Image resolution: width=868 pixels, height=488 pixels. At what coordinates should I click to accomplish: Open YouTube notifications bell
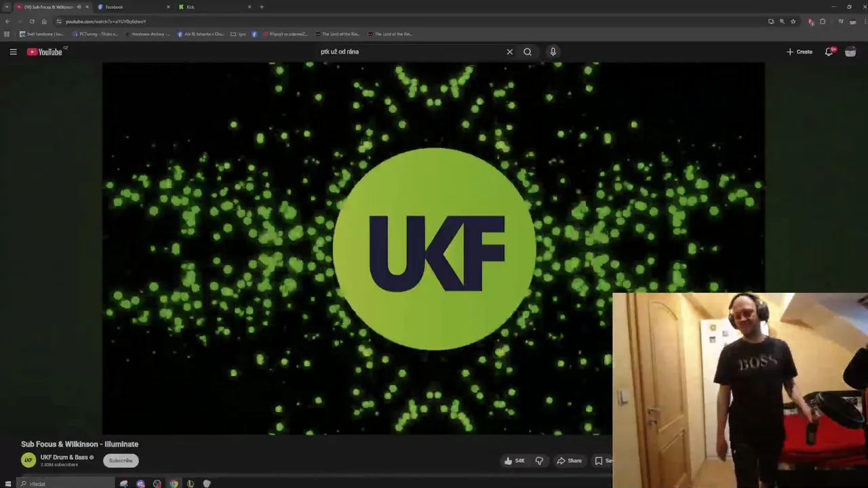(x=829, y=52)
